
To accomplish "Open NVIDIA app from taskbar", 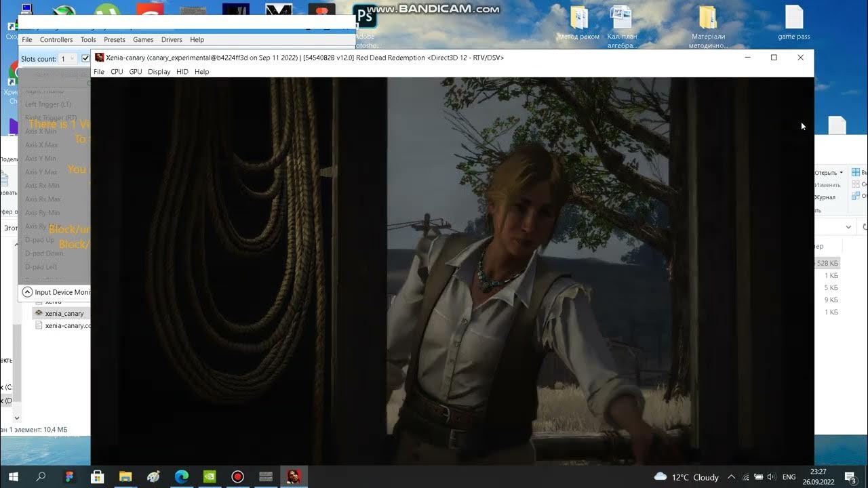I will point(210,477).
